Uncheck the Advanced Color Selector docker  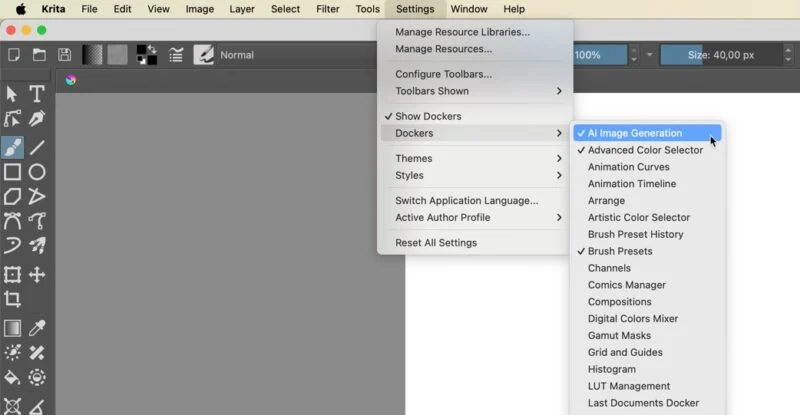click(x=647, y=150)
